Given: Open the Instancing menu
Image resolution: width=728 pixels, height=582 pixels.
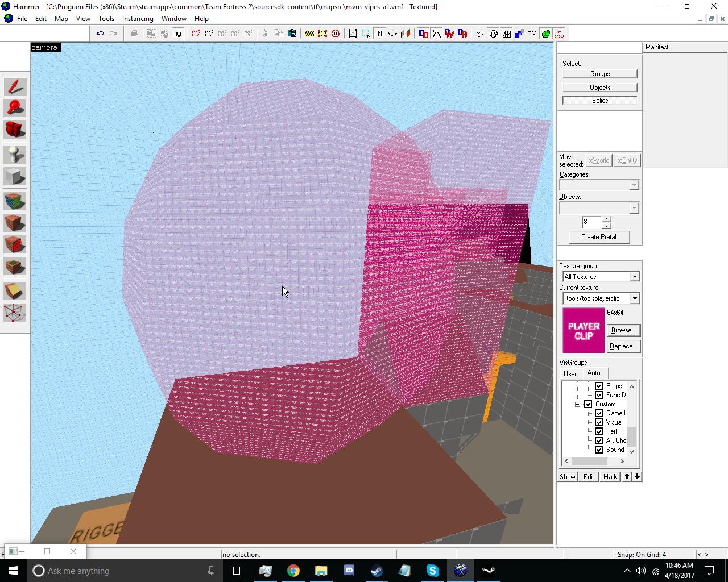Looking at the screenshot, I should (138, 19).
